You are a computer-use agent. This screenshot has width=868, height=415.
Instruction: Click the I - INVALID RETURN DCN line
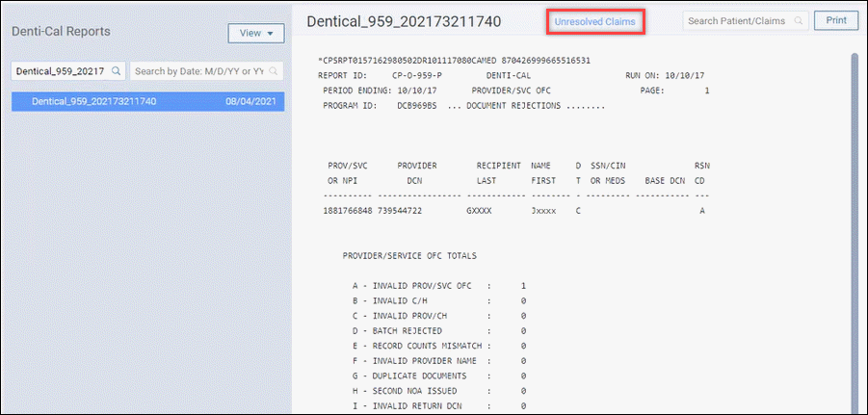439,405
